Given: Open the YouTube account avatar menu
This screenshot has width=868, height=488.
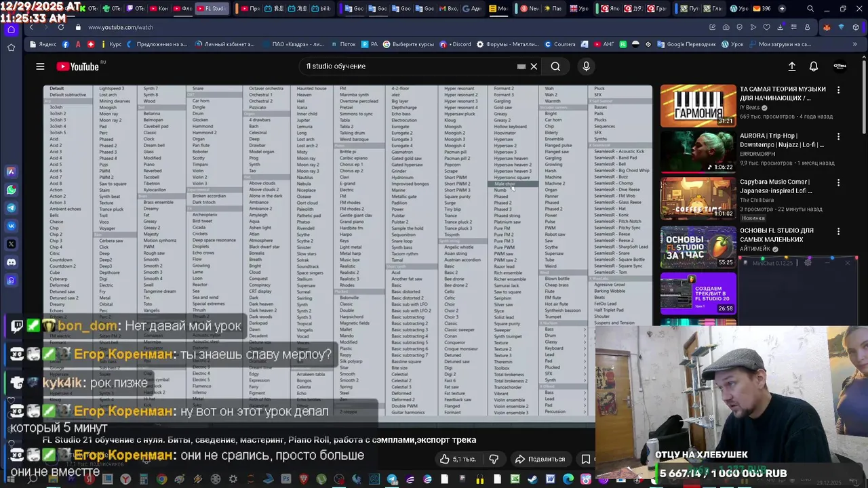Looking at the screenshot, I should [840, 66].
